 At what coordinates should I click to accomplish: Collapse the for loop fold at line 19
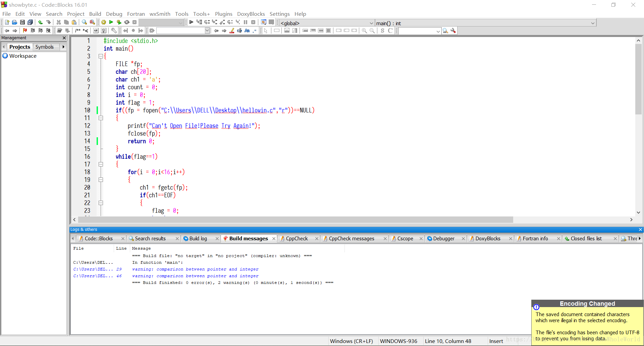point(101,180)
